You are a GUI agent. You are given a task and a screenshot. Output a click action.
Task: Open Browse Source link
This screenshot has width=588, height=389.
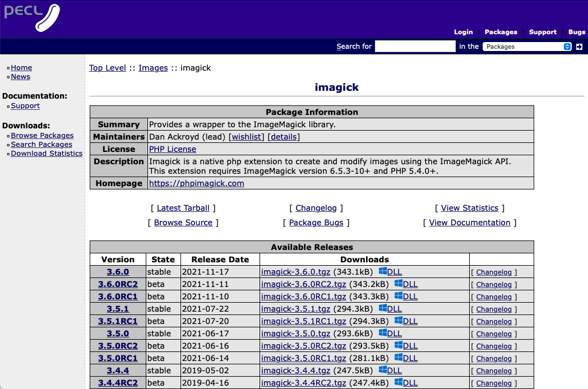pyautogui.click(x=183, y=223)
